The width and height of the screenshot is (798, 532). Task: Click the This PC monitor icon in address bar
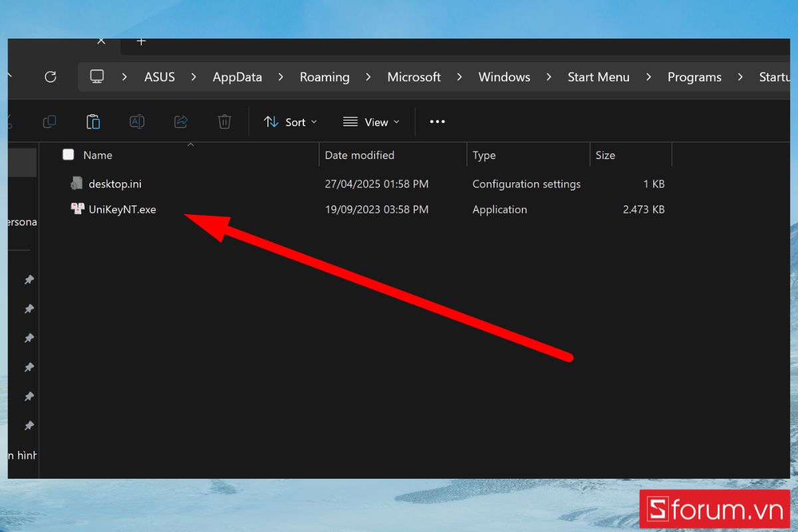point(97,77)
